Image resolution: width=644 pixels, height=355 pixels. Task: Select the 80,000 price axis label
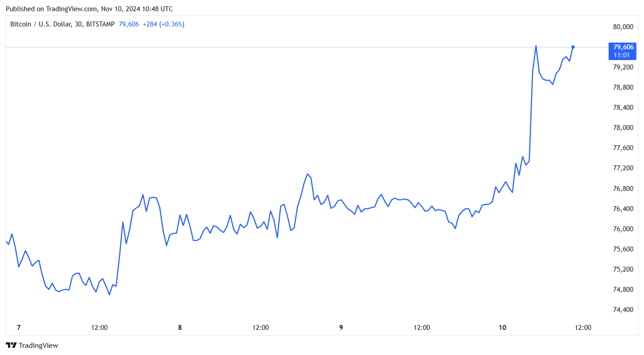pos(623,27)
